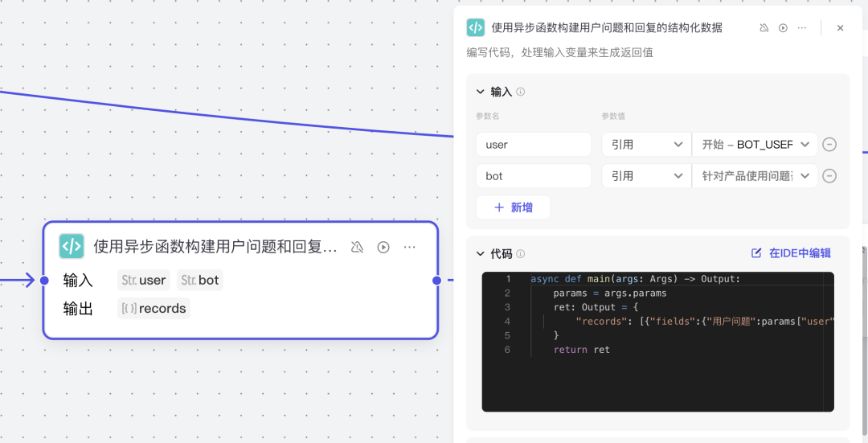Open the more options menu in the panel header

(802, 27)
